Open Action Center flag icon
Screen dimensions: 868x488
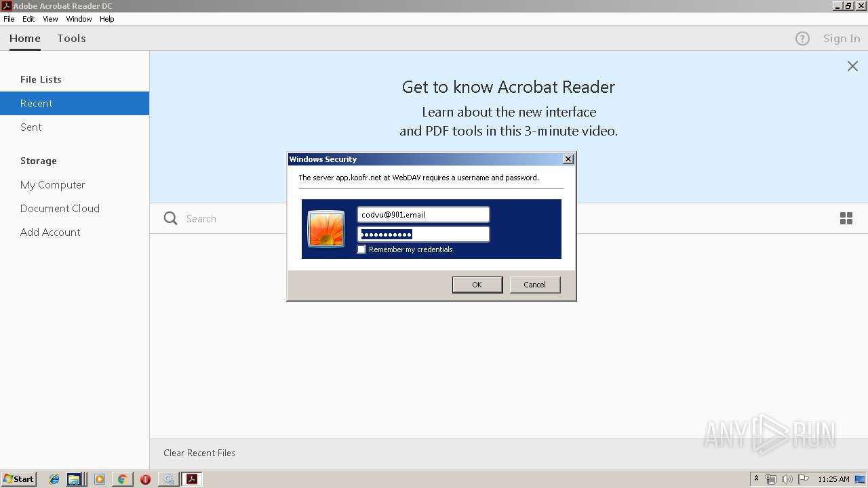[804, 479]
